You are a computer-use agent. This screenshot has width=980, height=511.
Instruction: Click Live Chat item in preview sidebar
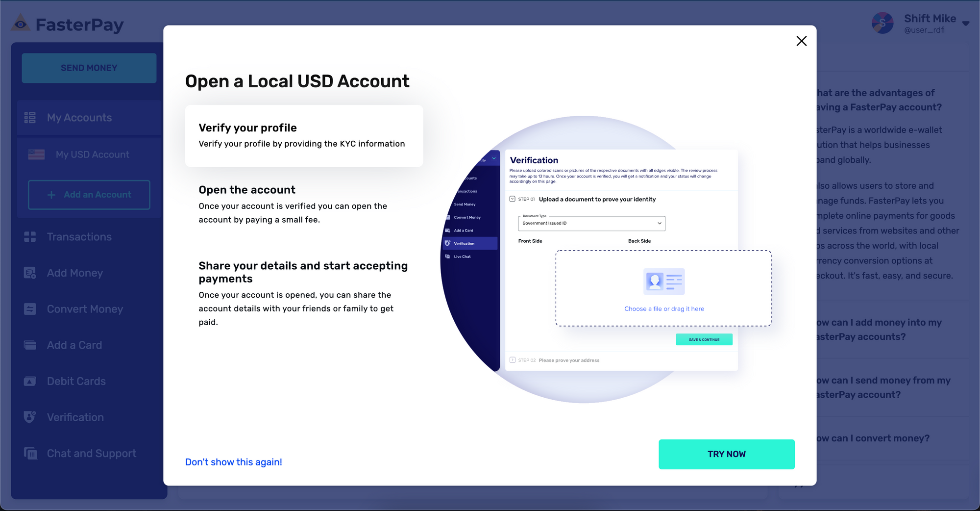(462, 256)
